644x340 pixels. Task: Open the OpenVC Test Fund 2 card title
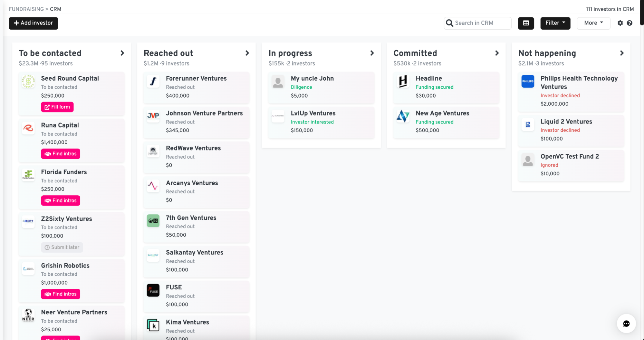(570, 156)
